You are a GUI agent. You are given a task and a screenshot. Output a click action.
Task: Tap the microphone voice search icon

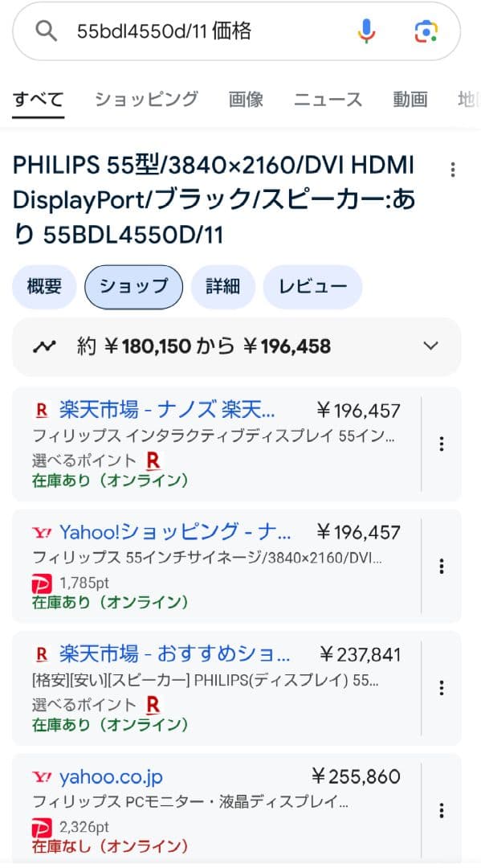(367, 31)
